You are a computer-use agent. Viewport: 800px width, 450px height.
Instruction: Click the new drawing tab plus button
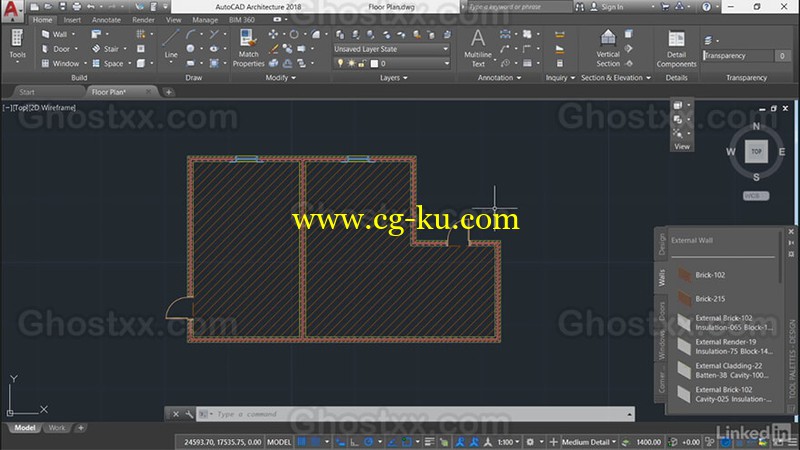coord(168,92)
